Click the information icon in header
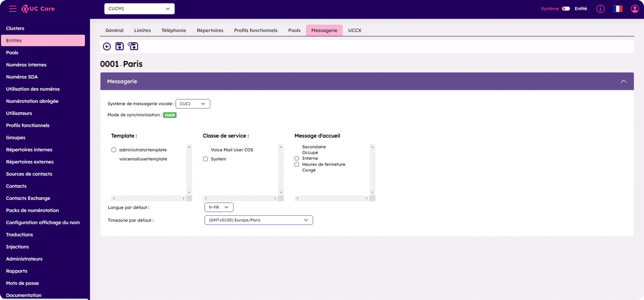Viewport: 644px width, 300px height. coord(600,9)
